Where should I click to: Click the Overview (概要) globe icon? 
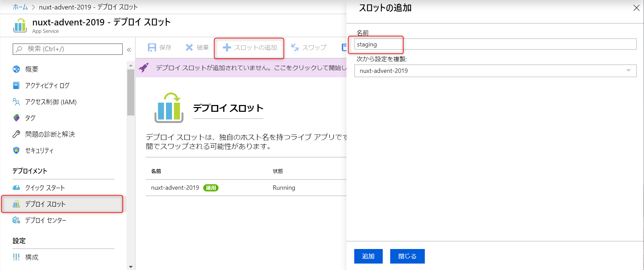16,69
